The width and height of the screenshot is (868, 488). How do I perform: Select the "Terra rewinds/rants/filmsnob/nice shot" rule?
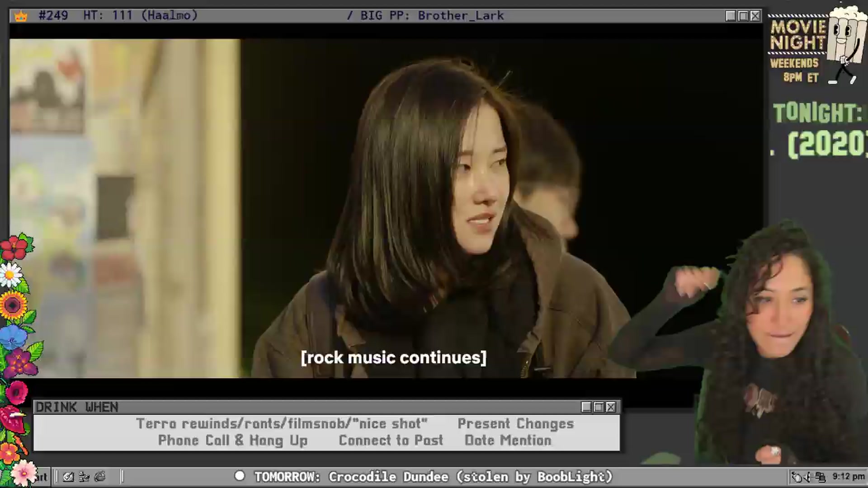tap(282, 424)
